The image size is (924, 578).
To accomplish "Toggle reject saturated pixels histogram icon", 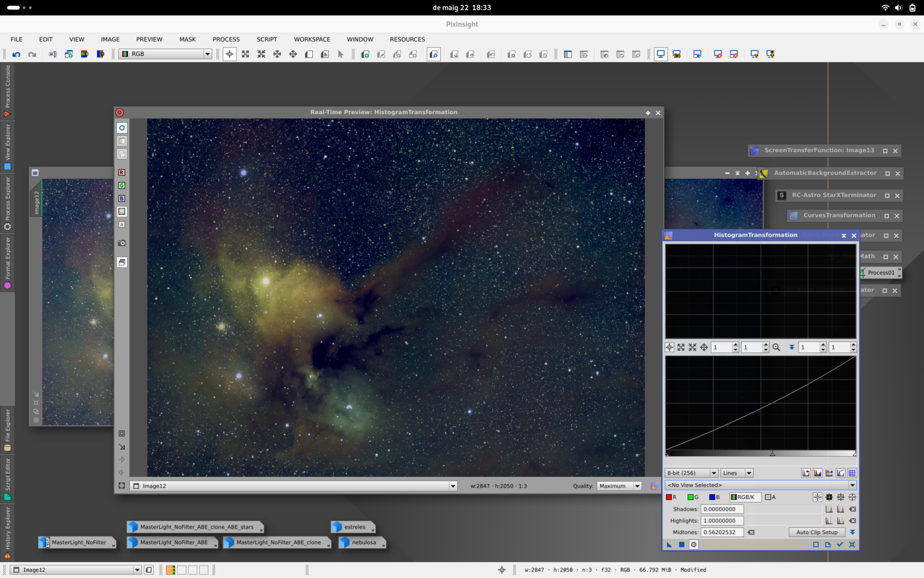I will pyautogui.click(x=806, y=473).
